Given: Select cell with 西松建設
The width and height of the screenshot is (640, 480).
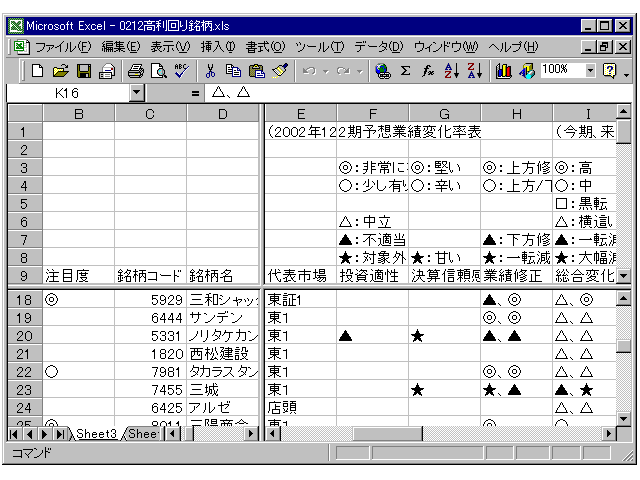Looking at the screenshot, I should click(x=222, y=354).
